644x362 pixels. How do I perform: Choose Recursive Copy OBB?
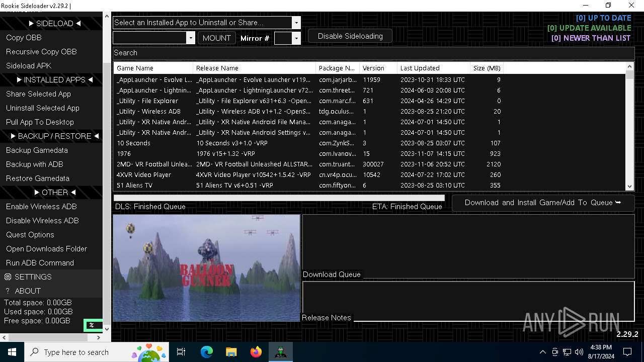[51, 51]
